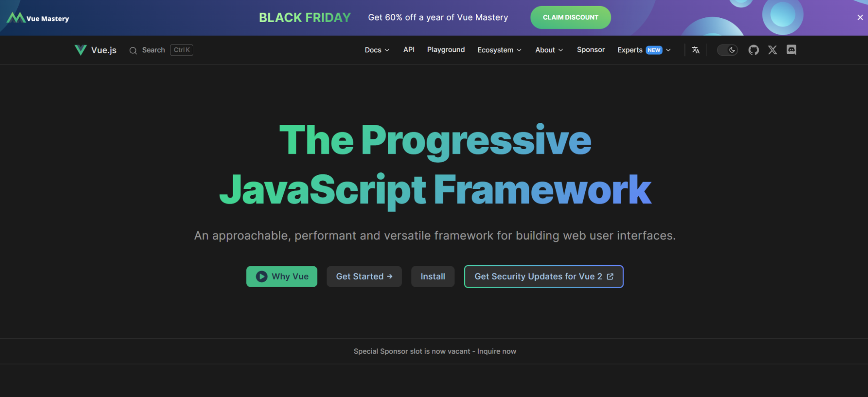Toggle the appearance switch in the navbar
Image resolution: width=868 pixels, height=397 pixels.
tap(727, 50)
